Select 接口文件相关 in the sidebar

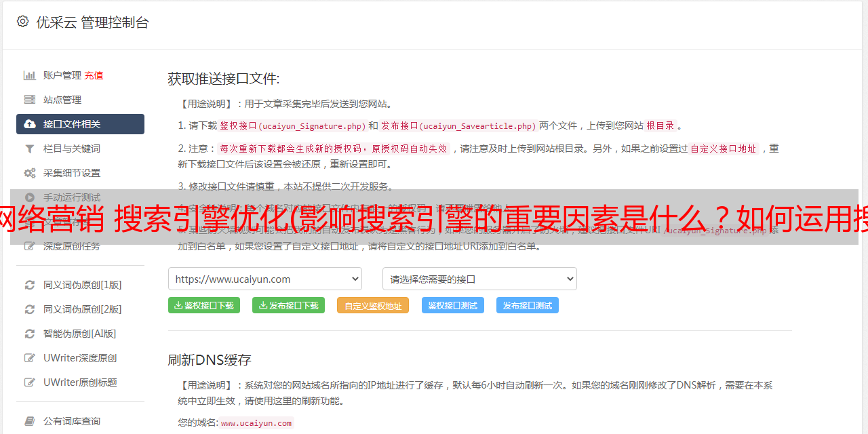coord(80,124)
